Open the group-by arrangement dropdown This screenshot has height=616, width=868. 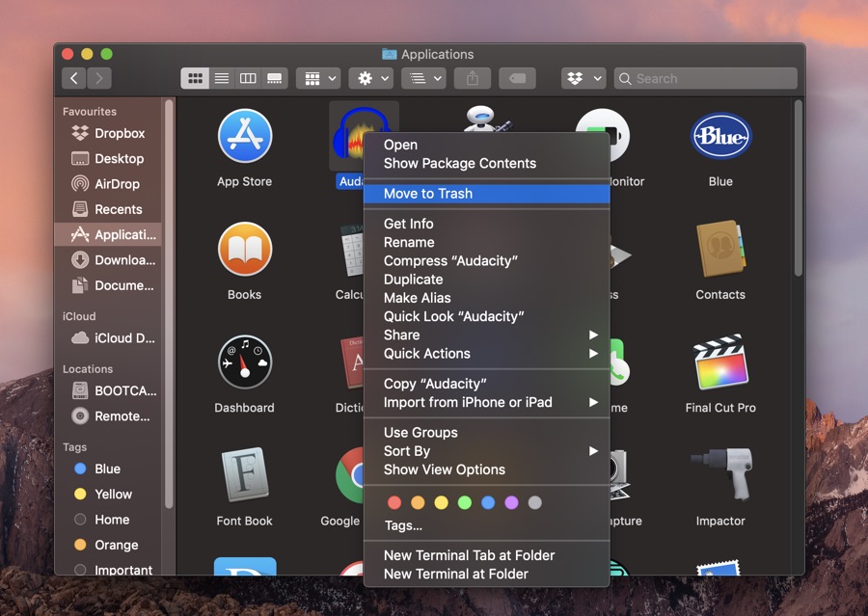[318, 79]
